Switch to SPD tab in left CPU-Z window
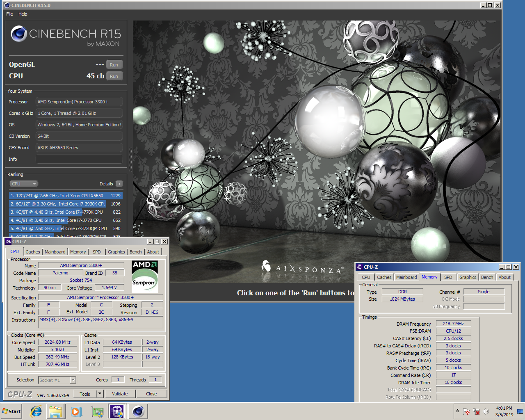525x420 pixels. 97,252
